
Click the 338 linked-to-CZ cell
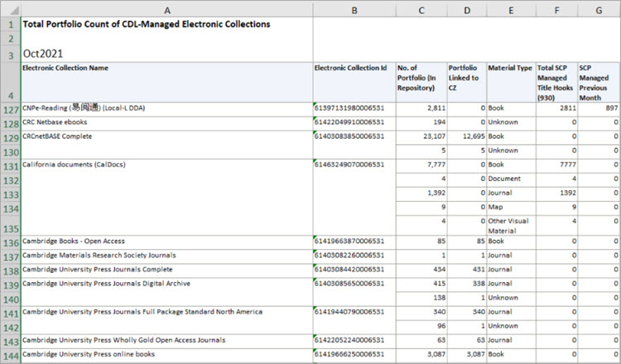click(467, 285)
